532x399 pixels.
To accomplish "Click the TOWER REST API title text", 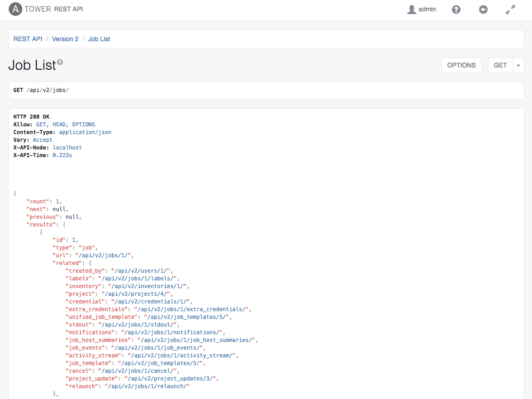I will point(53,9).
